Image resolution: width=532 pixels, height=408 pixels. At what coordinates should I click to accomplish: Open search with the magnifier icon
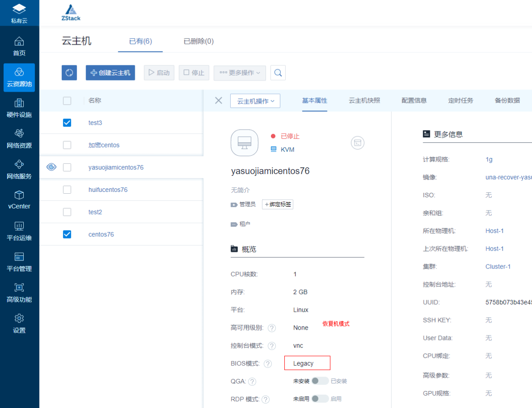[278, 72]
